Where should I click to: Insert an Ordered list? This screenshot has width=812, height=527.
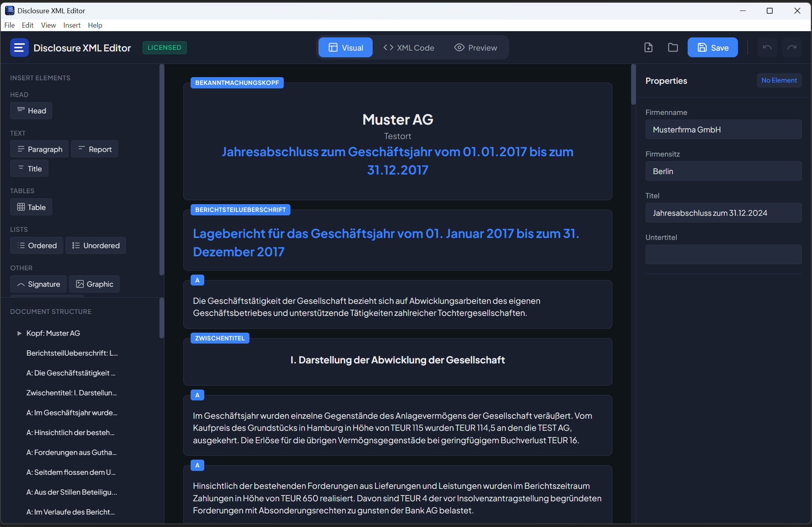[37, 245]
